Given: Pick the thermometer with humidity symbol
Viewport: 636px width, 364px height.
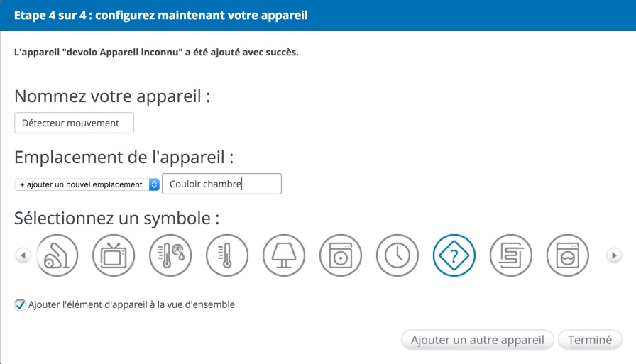Looking at the screenshot, I should point(170,255).
